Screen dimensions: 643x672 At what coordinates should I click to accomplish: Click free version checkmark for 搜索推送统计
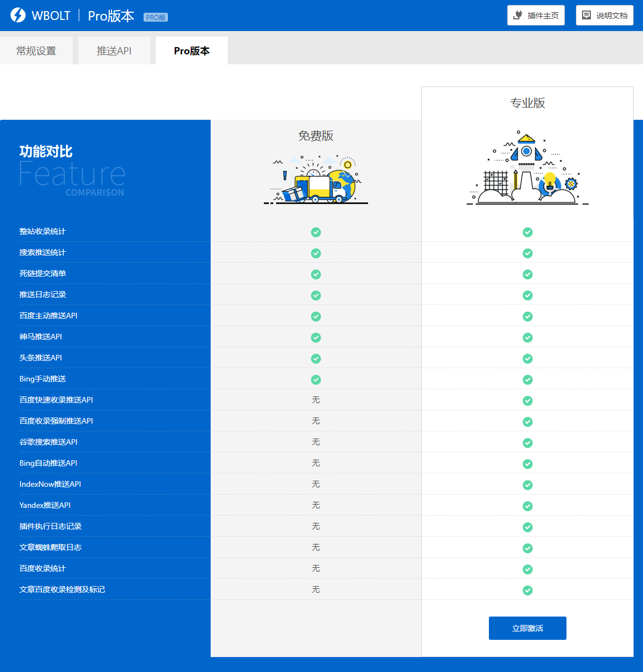tap(316, 253)
